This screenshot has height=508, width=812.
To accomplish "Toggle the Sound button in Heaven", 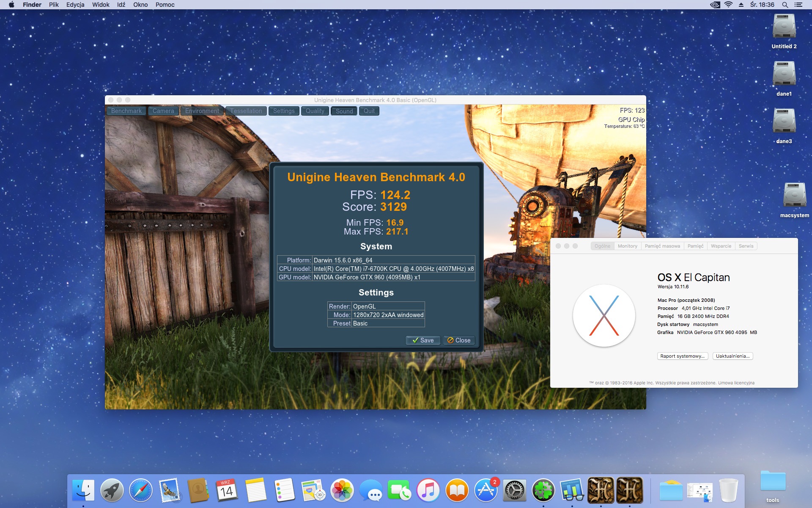I will point(344,111).
